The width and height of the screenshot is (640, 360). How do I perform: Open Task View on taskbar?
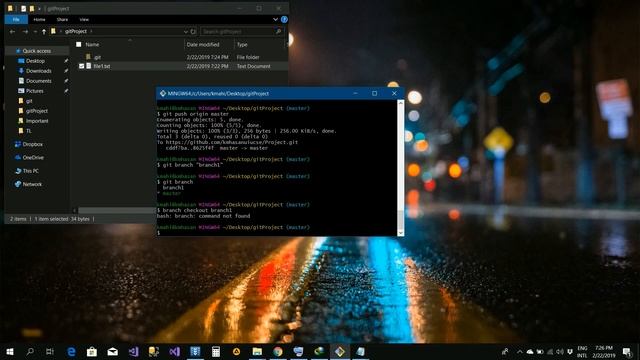[50, 351]
